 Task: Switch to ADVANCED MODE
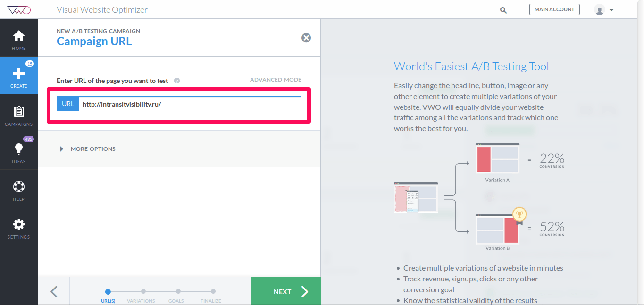click(276, 80)
